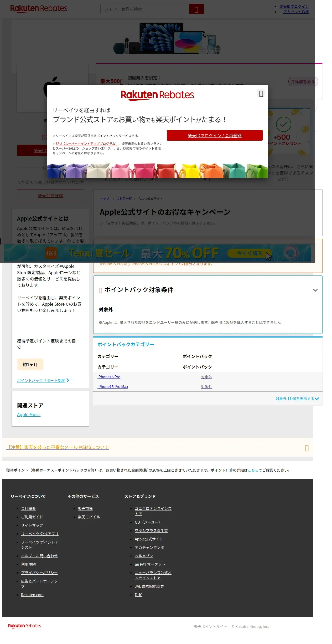Open プライバシーポリシー footer link
Screen dimensions: 332x644
(x=39, y=573)
